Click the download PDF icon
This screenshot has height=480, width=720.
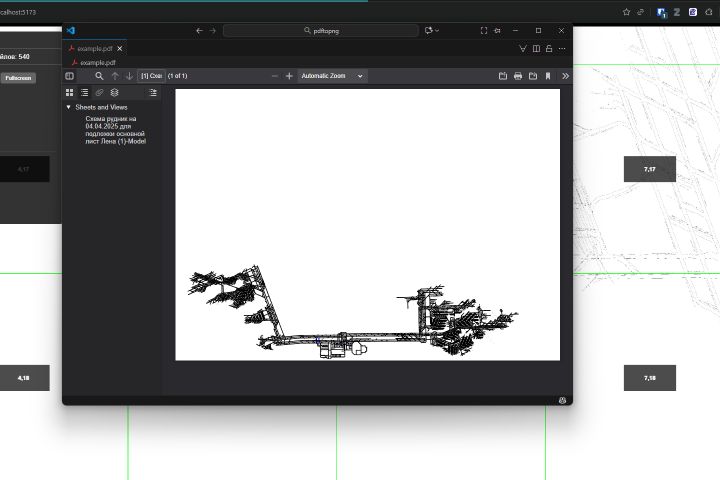(x=533, y=76)
